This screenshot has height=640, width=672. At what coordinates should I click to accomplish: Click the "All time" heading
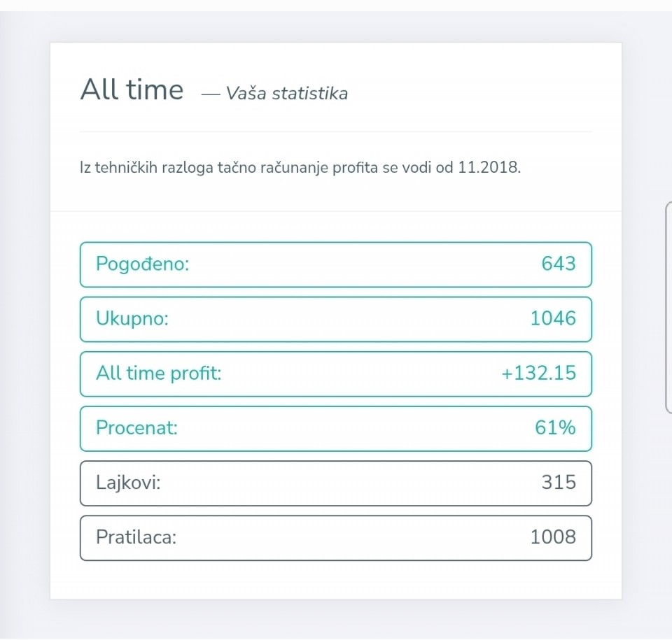[132, 90]
